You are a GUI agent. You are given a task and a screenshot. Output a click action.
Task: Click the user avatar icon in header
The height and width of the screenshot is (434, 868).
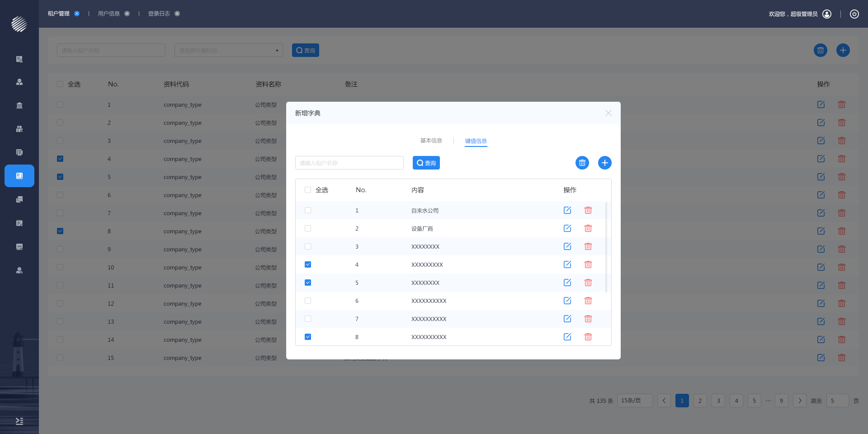(826, 14)
